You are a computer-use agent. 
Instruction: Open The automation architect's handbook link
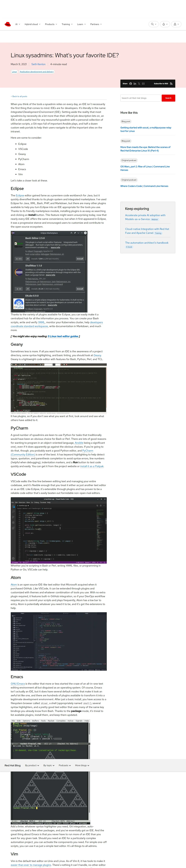pyautogui.click(x=147, y=243)
